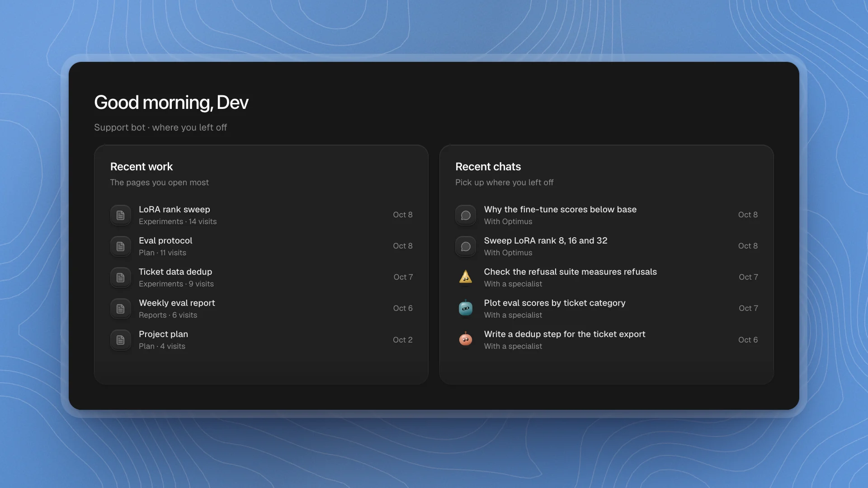Click the document icon beside Ticket data dedup
Image resolution: width=868 pixels, height=488 pixels.
click(x=120, y=277)
